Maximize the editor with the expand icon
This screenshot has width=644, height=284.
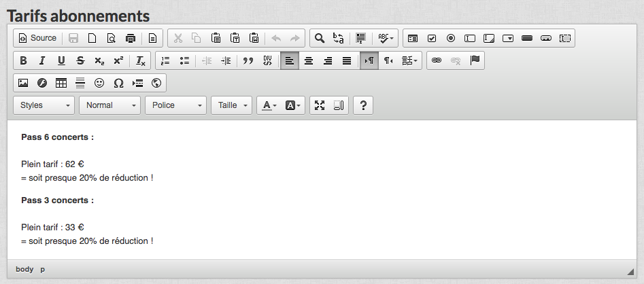point(320,105)
